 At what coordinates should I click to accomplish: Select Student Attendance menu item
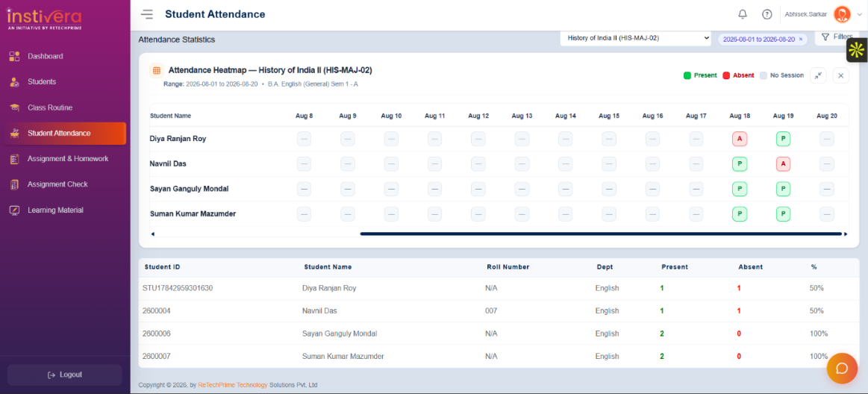tap(65, 134)
